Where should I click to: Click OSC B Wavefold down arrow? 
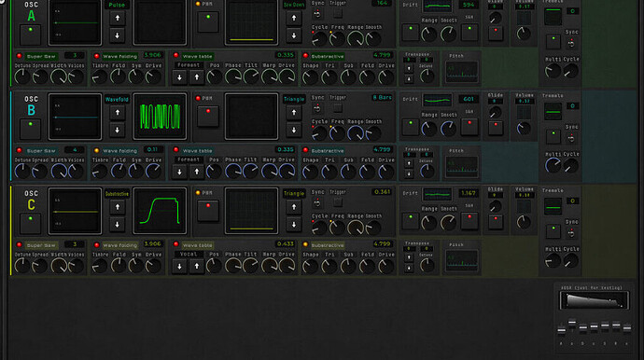click(x=118, y=131)
